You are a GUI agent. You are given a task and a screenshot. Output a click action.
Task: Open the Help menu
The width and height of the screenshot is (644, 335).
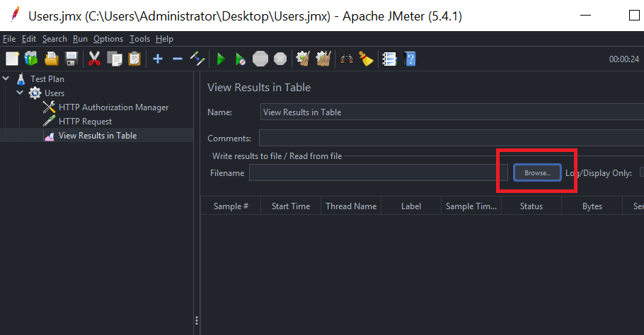pyautogui.click(x=164, y=39)
